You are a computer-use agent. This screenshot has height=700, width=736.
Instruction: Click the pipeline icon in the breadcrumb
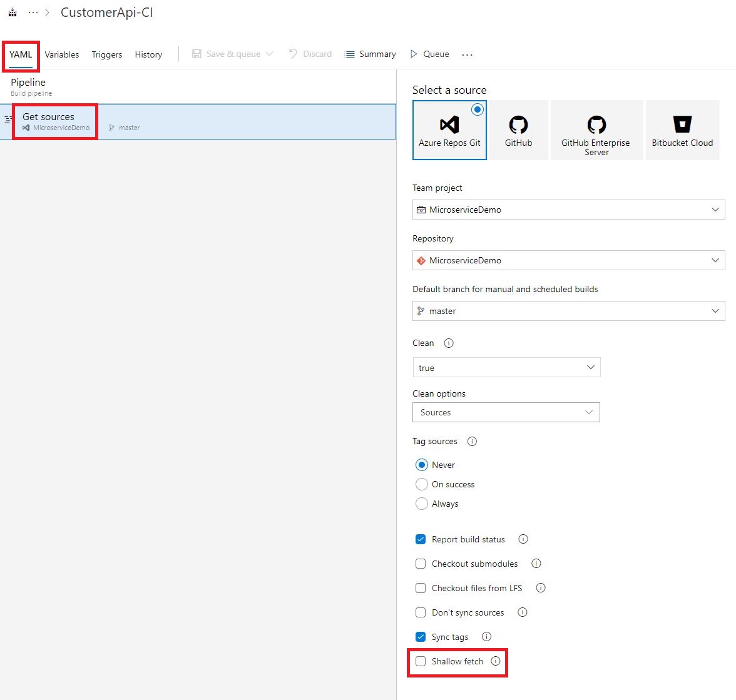[x=13, y=11]
